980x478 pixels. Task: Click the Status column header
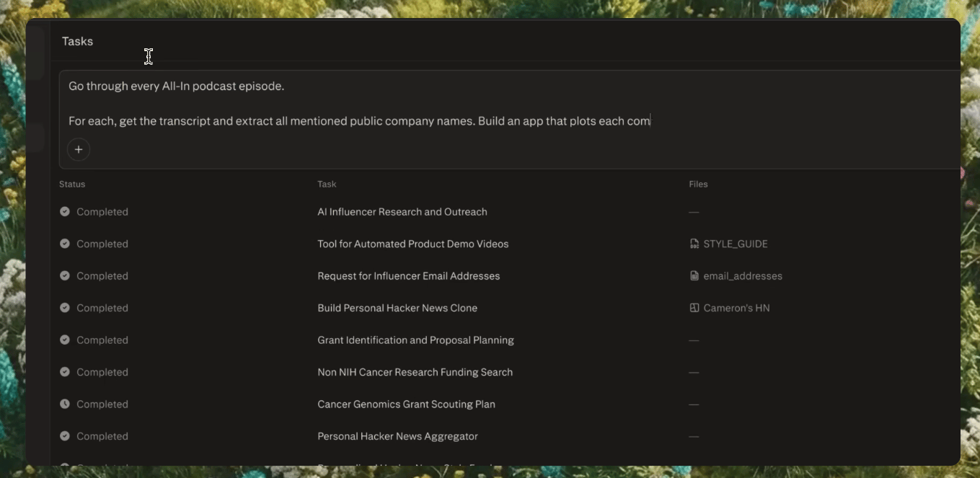tap(72, 185)
